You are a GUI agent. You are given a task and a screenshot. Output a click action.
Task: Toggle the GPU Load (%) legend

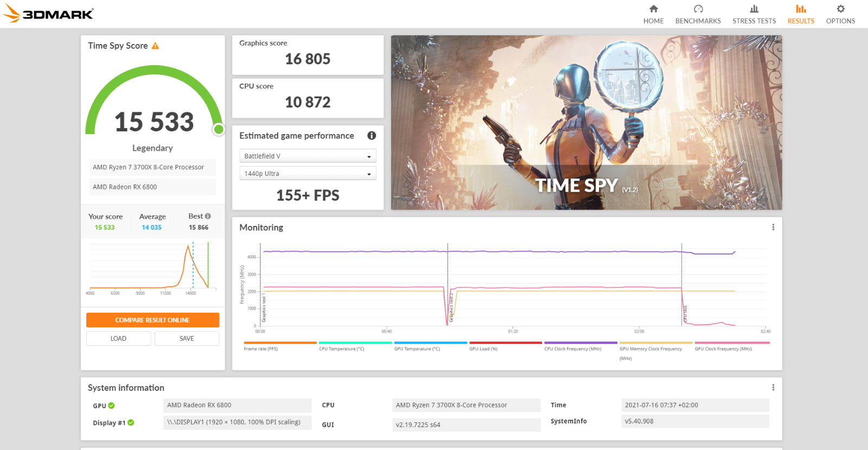[506, 347]
